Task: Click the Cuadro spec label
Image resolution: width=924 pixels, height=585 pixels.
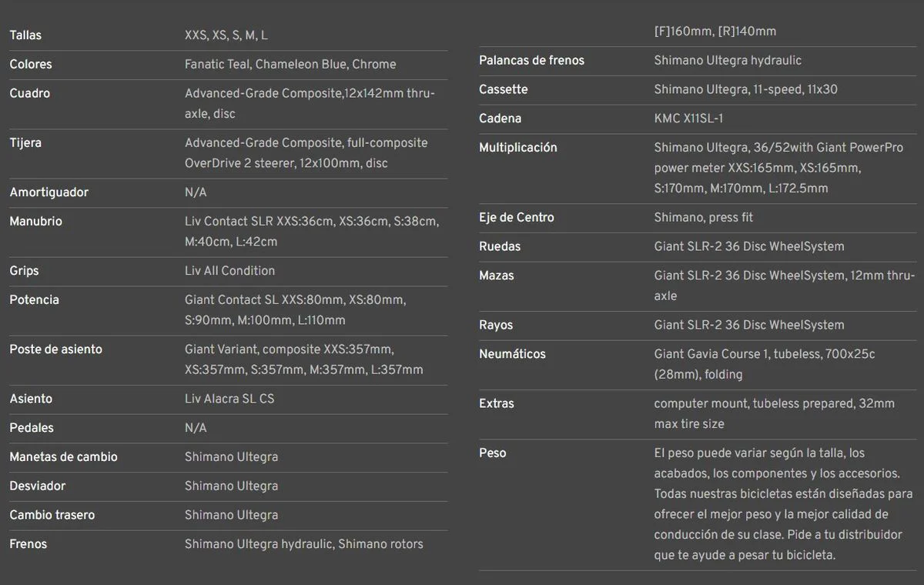Action: coord(29,94)
